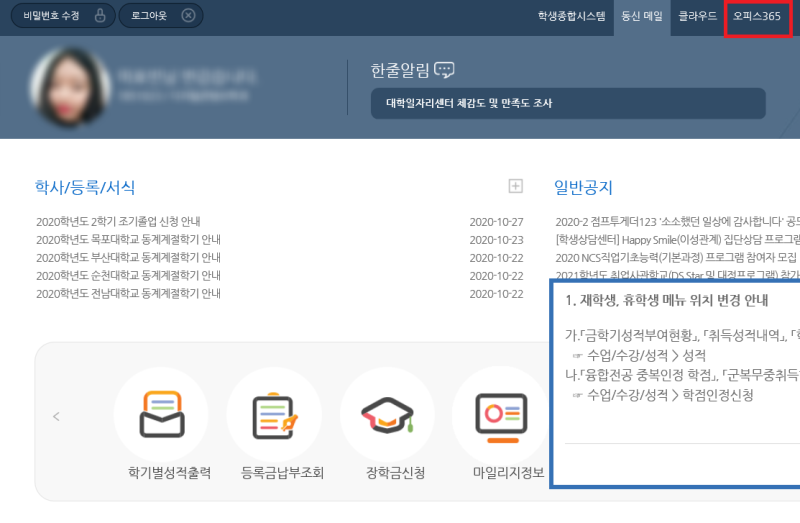Click the previous arrow in shortcut carousel
Viewport: 800px width, 523px height.
coord(56,416)
